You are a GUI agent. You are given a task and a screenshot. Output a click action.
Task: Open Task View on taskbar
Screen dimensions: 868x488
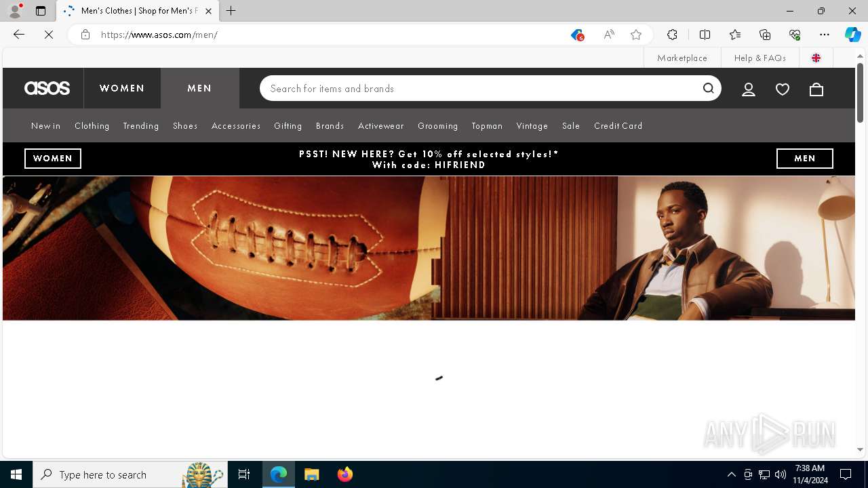(x=244, y=474)
